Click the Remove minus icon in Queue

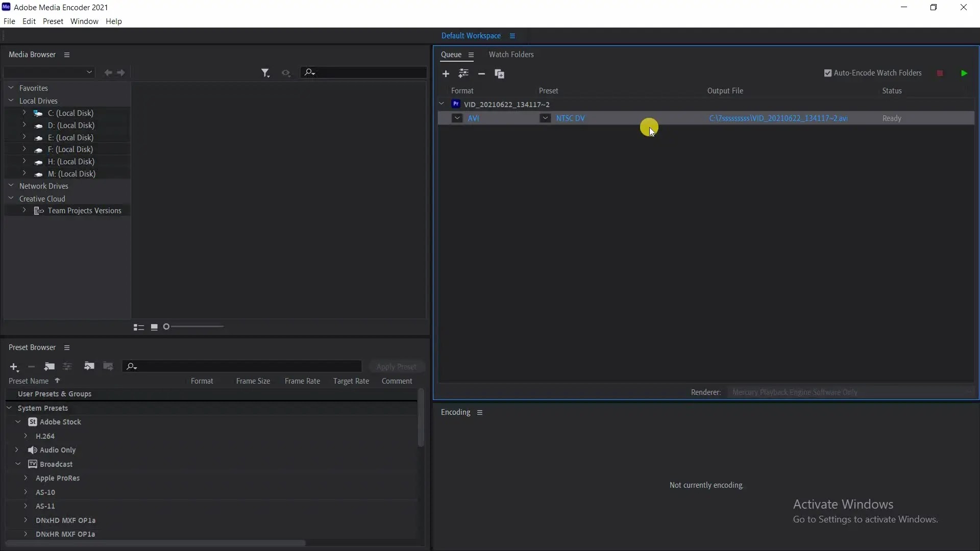point(481,74)
